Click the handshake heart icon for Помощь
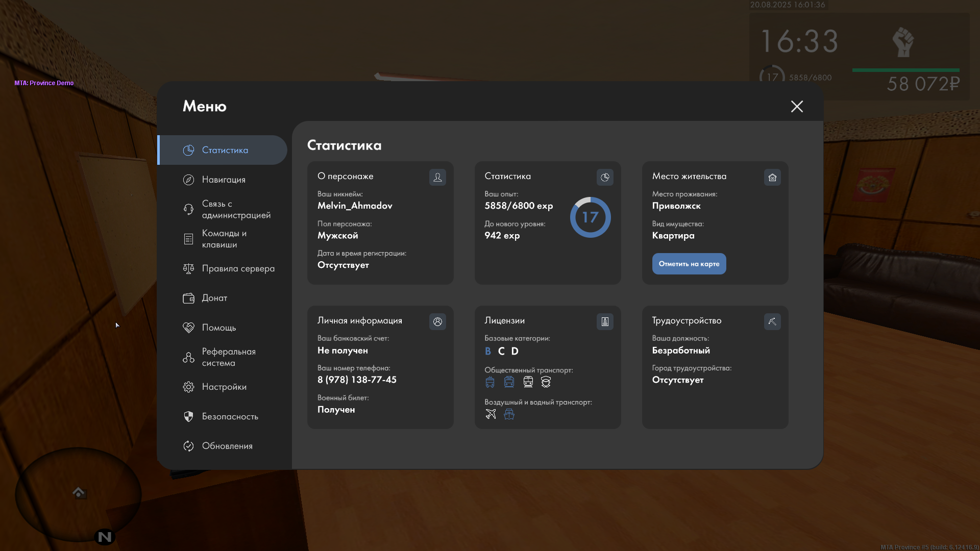Viewport: 980px width, 551px height. 188,328
